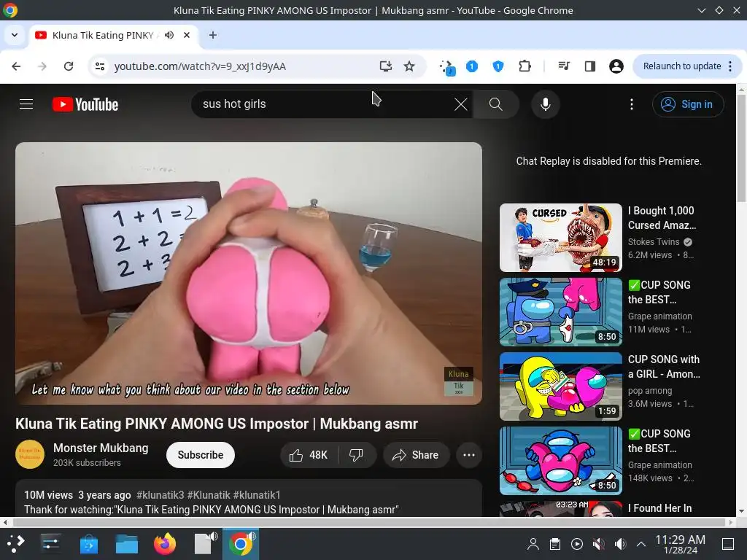Open Discover store in taskbar

click(x=88, y=544)
